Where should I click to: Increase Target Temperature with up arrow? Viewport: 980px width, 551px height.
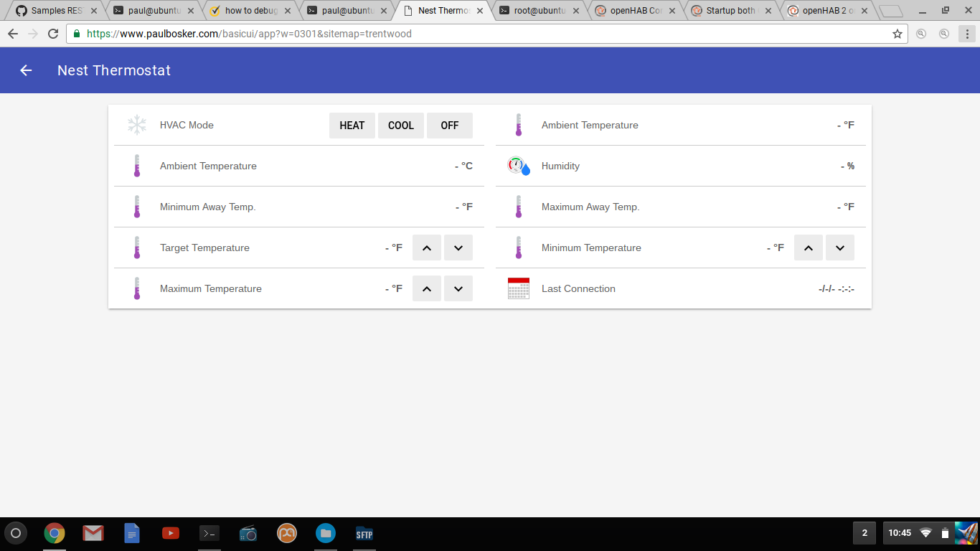(x=426, y=248)
